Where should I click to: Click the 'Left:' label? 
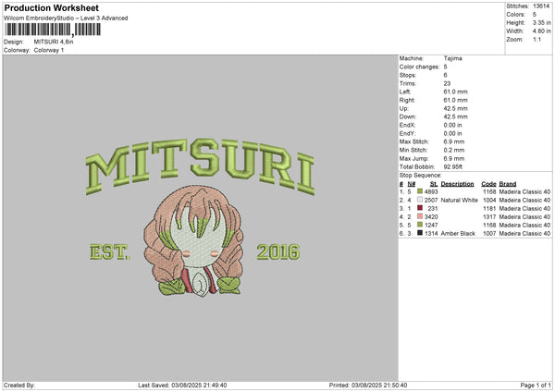point(405,92)
